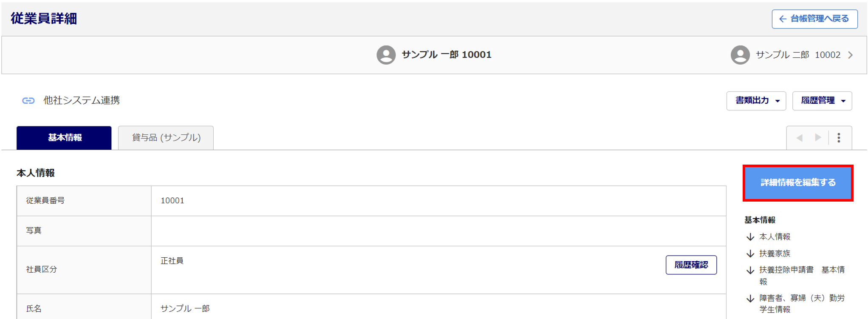Open the three-dot tab options menu
The width and height of the screenshot is (868, 319).
(x=839, y=138)
